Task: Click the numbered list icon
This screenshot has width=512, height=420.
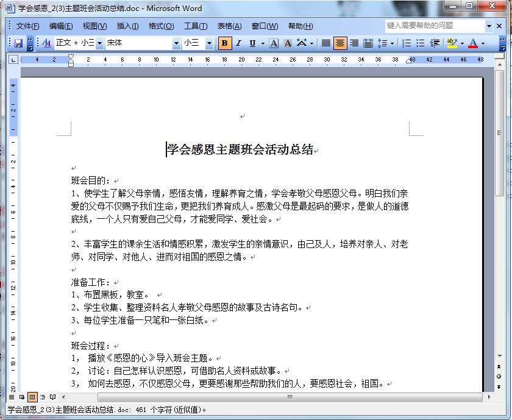Action: [x=405, y=43]
